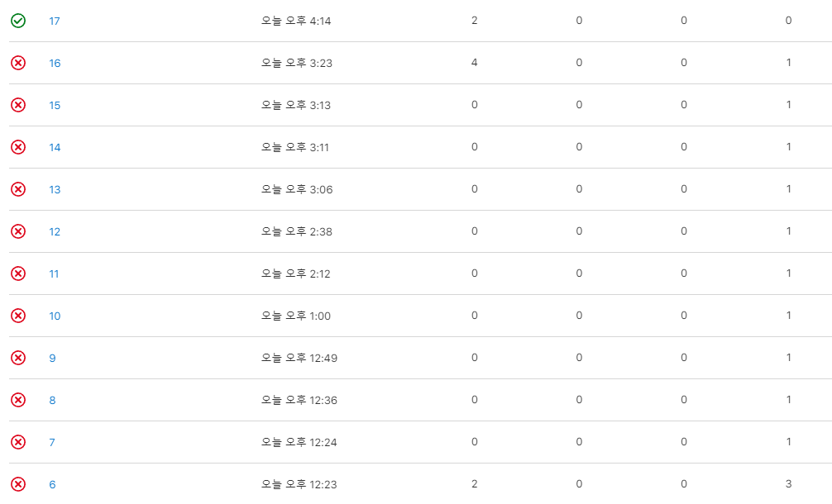This screenshot has width=832, height=504.
Task: Select the 오늘 오후 12:49 timestamp cell
Action: [299, 358]
